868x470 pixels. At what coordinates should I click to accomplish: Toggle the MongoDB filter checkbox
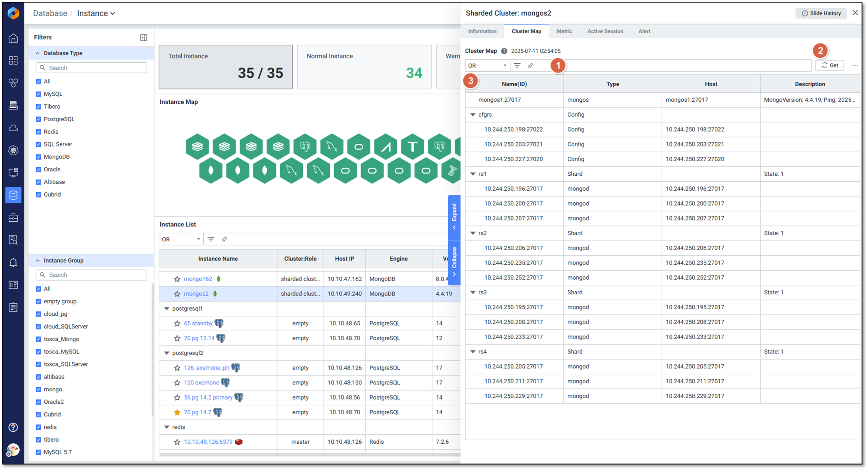pyautogui.click(x=39, y=157)
